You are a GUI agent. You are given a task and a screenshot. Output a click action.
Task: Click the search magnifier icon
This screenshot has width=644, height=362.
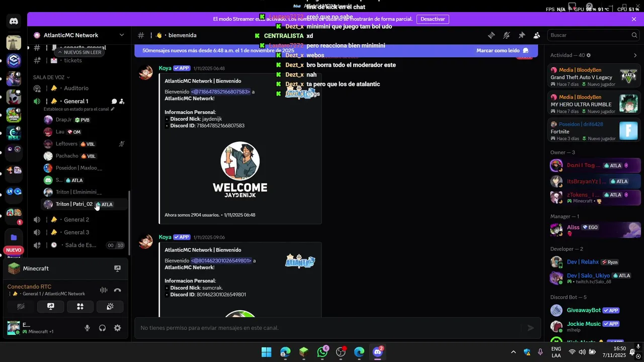[x=634, y=35]
